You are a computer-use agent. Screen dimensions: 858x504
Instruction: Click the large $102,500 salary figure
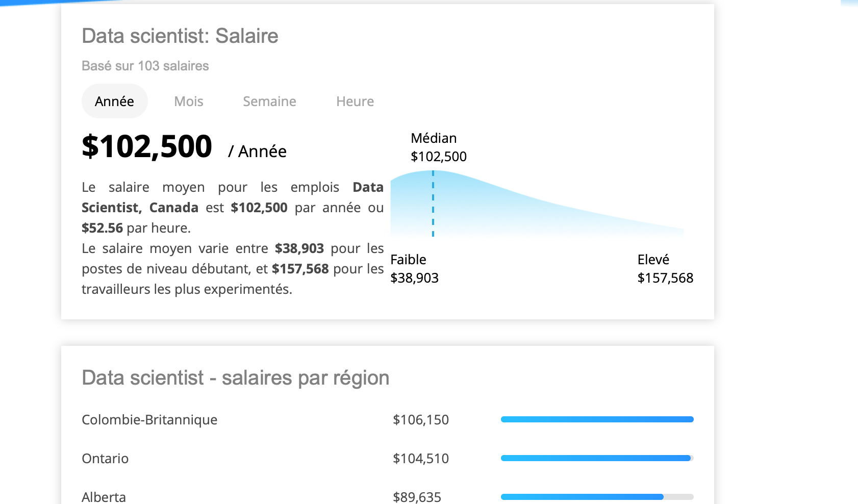(x=147, y=146)
